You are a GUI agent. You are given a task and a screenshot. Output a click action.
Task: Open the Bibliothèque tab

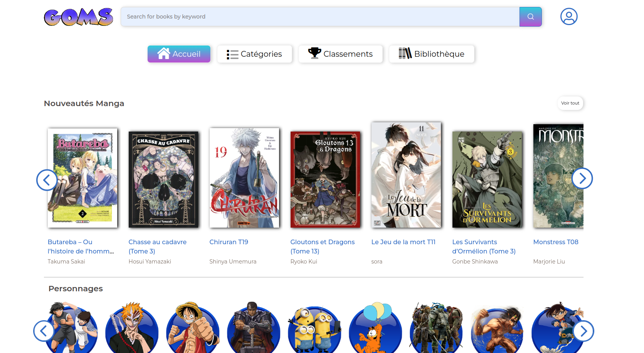point(431,54)
